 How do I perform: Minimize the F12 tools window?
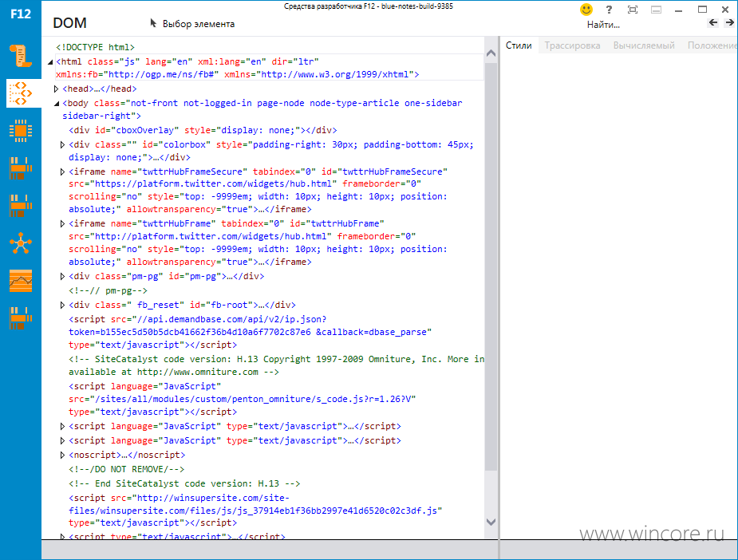pyautogui.click(x=678, y=10)
